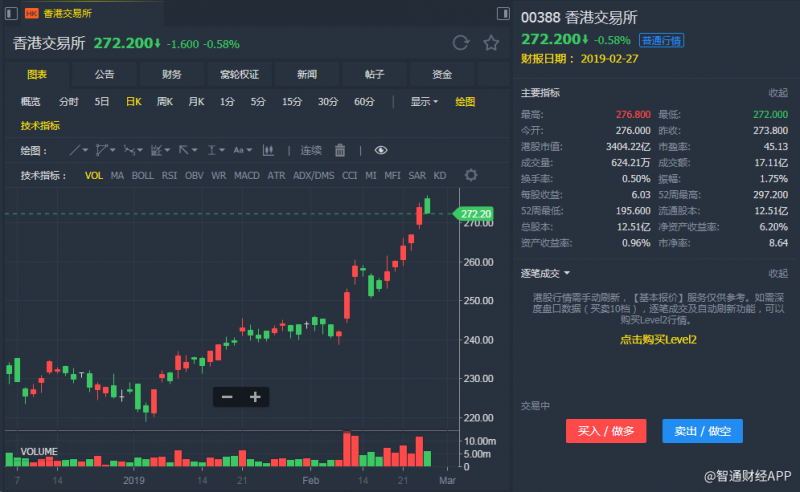The width and height of the screenshot is (800, 492).
Task: Toggle the right panel layout icon
Action: coord(503,13)
